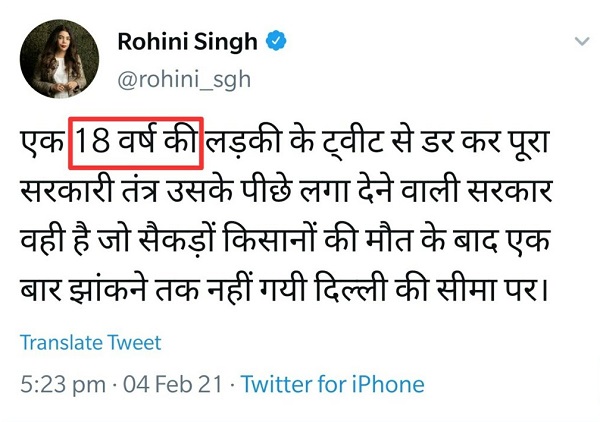Click the Translate Tweet link

(91, 343)
